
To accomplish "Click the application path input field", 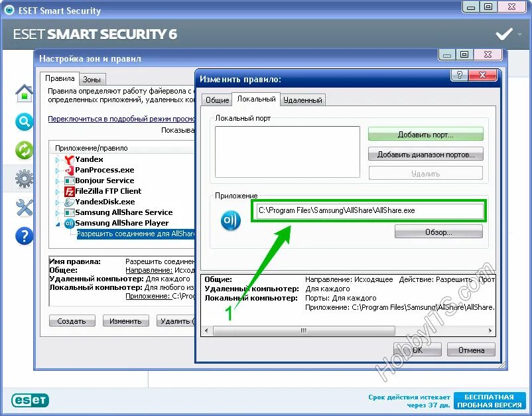I will tap(369, 210).
